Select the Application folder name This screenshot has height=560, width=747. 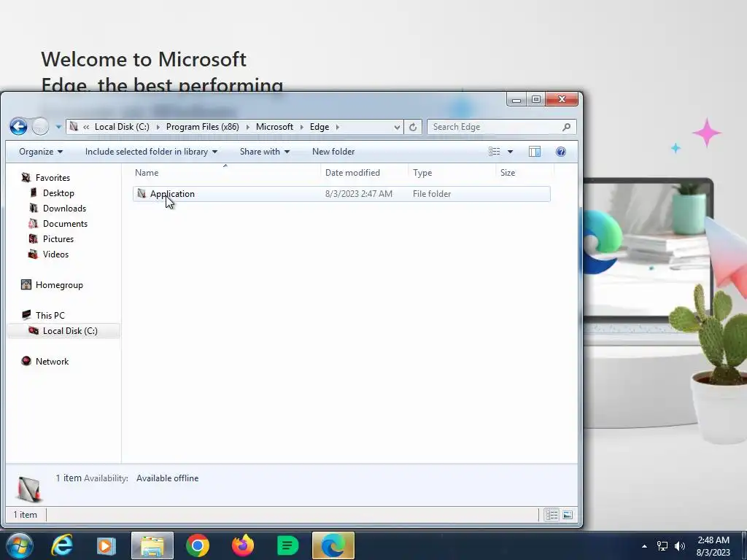(x=172, y=194)
